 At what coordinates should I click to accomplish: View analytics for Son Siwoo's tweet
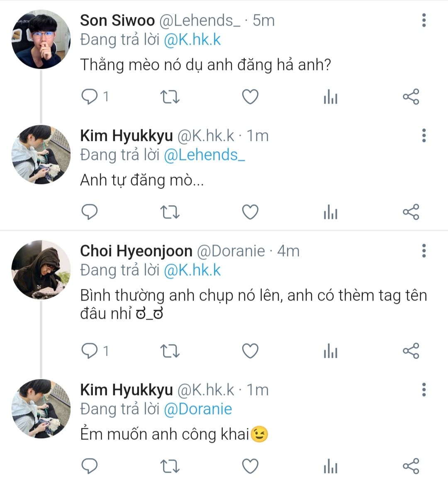330,97
